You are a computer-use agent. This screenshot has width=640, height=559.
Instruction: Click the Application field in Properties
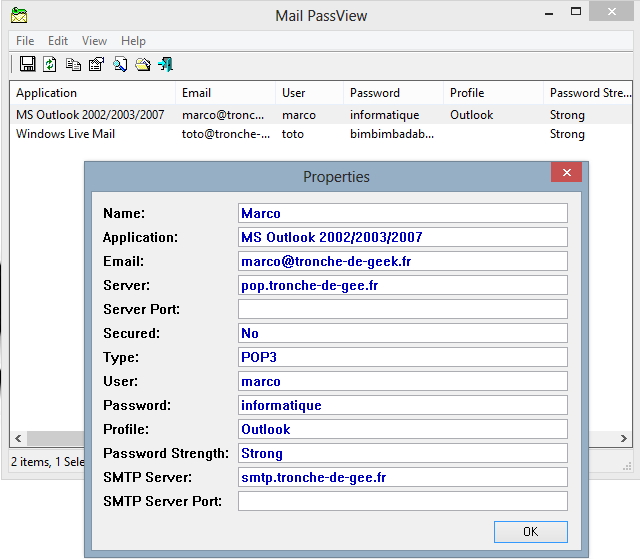pos(403,237)
